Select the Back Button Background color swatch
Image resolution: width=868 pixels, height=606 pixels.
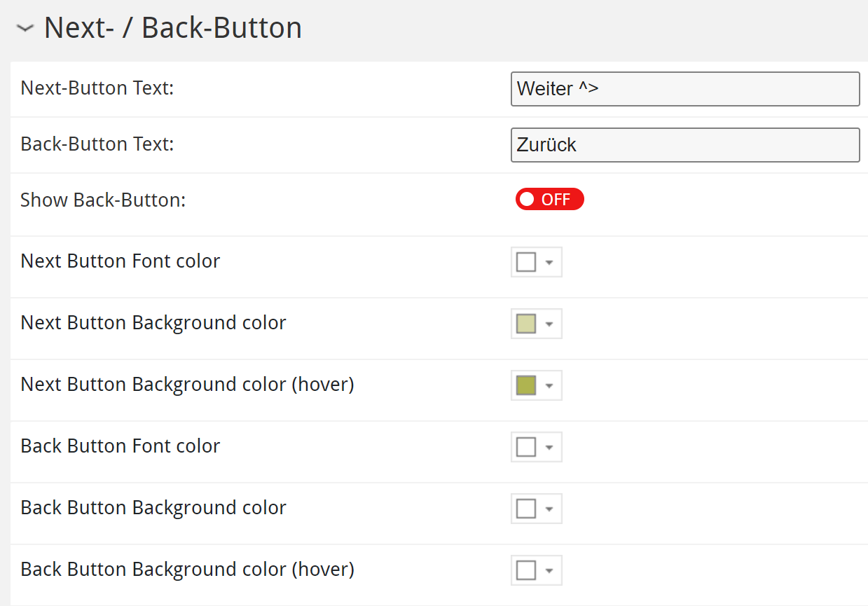click(x=526, y=509)
